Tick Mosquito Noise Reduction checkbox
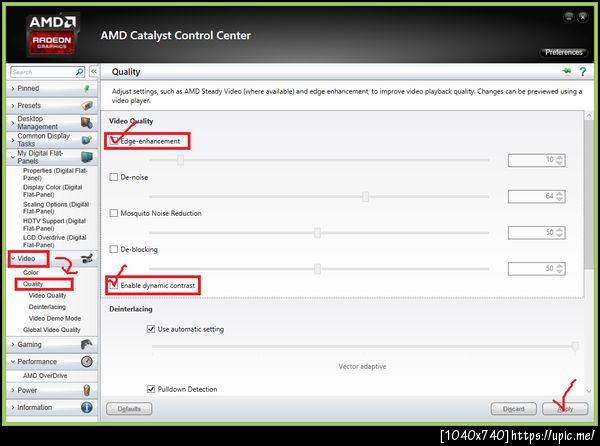600x446 pixels. tap(114, 213)
